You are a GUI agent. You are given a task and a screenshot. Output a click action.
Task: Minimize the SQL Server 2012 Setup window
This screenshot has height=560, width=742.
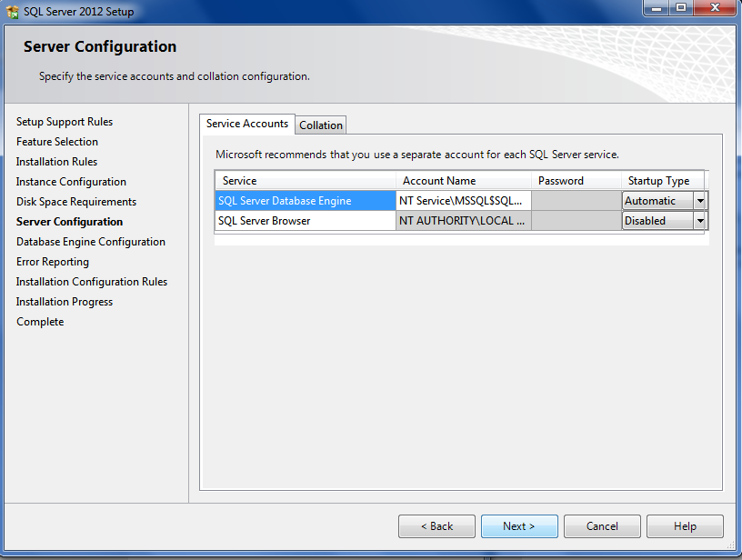click(x=657, y=8)
